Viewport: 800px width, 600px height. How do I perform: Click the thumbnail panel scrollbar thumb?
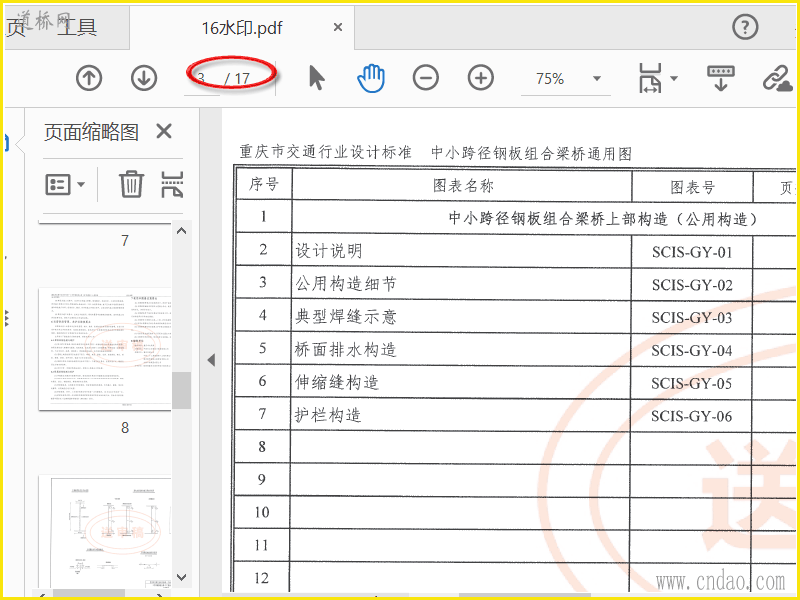tap(181, 390)
